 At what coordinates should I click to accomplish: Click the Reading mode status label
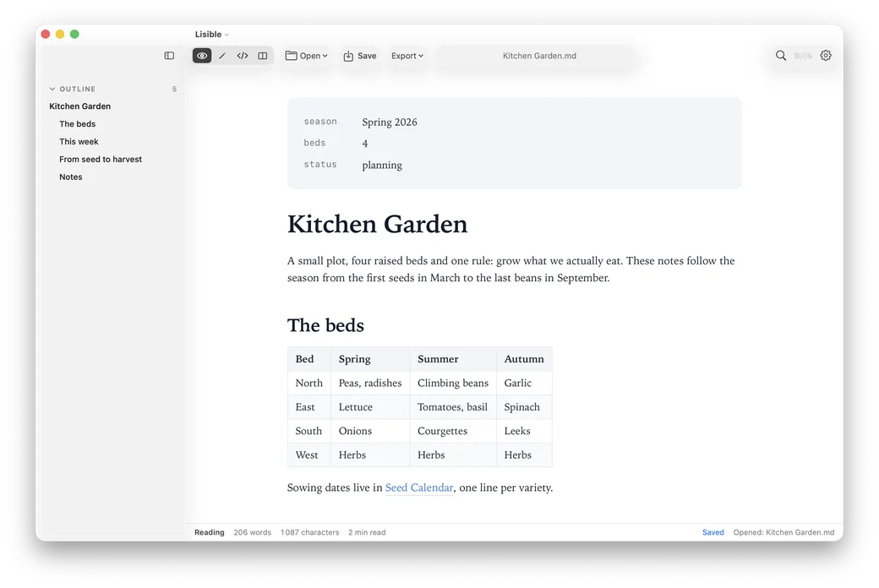[209, 532]
